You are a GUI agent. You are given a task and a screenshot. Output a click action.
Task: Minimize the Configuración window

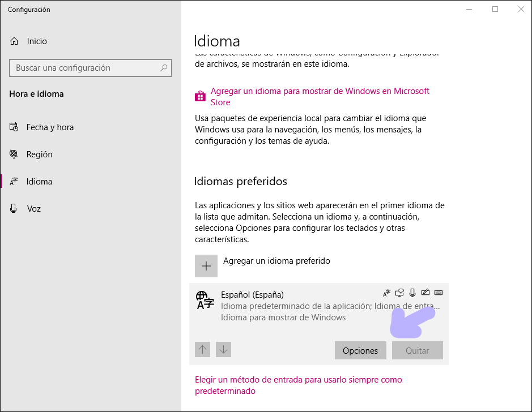tap(469, 9)
